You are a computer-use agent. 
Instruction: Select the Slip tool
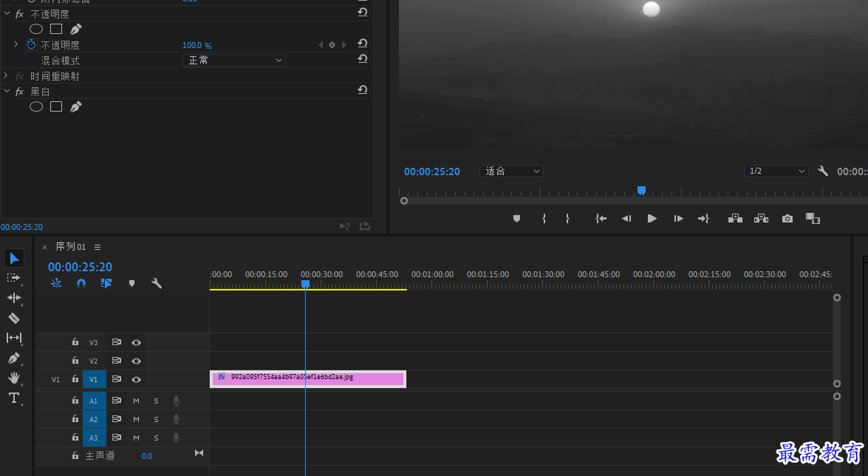click(14, 338)
